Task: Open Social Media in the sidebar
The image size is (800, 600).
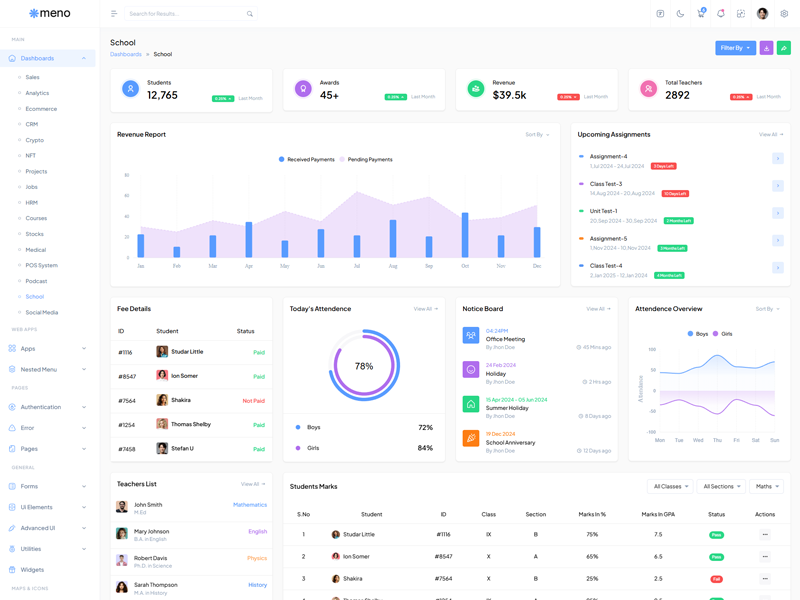Action: [42, 312]
